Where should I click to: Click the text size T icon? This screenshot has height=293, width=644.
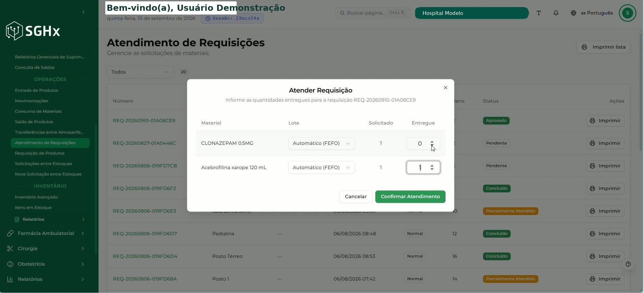(x=539, y=13)
